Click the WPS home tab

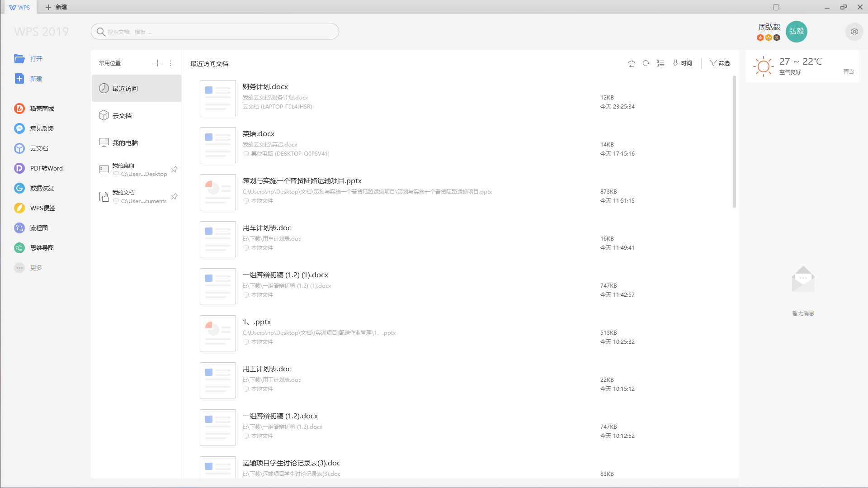point(19,7)
